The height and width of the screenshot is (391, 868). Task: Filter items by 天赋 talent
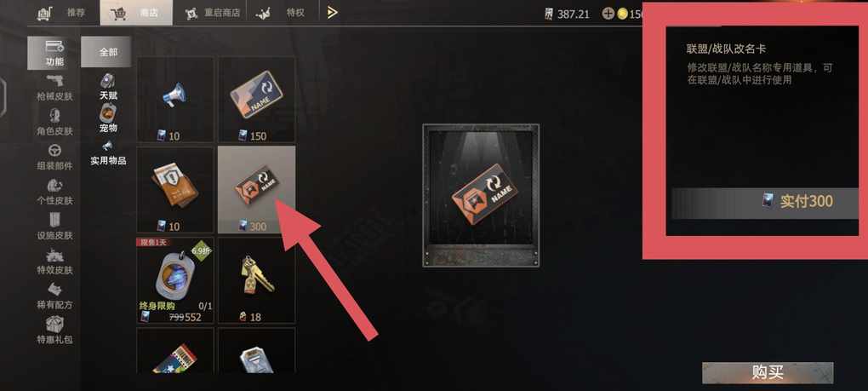coord(109,86)
